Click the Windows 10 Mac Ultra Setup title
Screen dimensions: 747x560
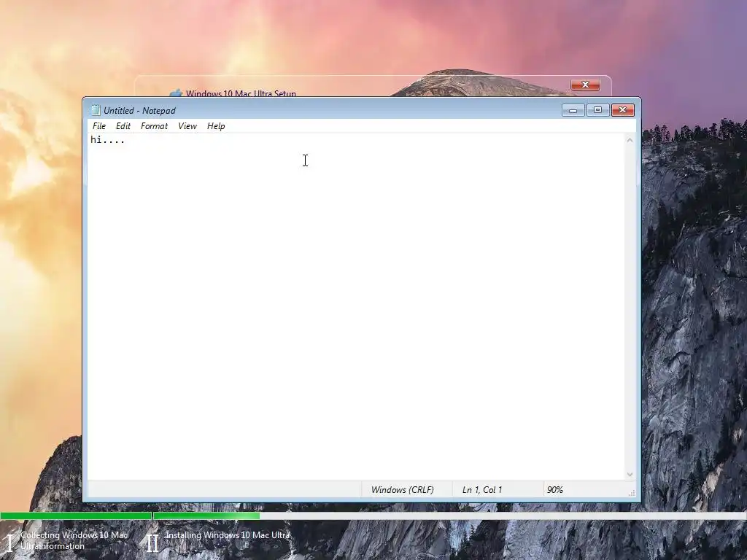(241, 93)
